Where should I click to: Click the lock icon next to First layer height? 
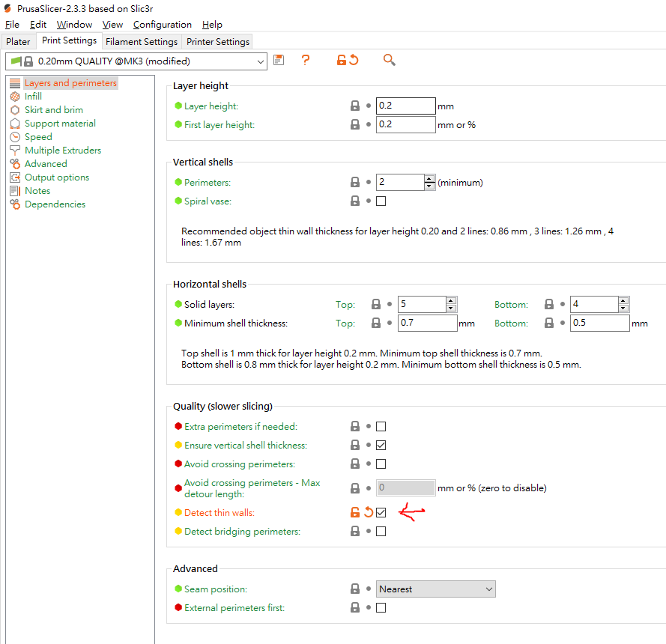coord(355,124)
